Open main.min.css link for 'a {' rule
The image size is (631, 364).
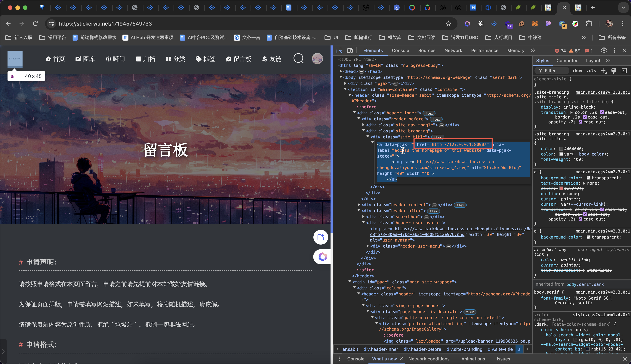602,172
